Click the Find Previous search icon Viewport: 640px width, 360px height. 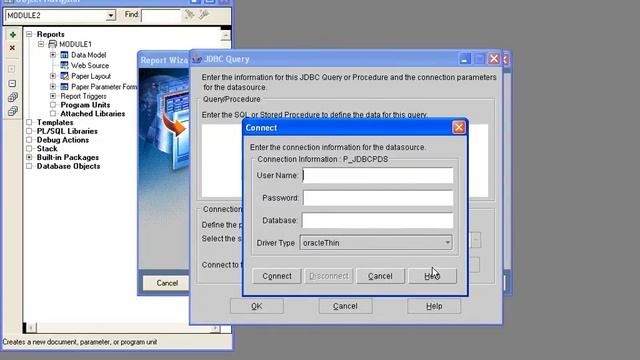coord(204,15)
